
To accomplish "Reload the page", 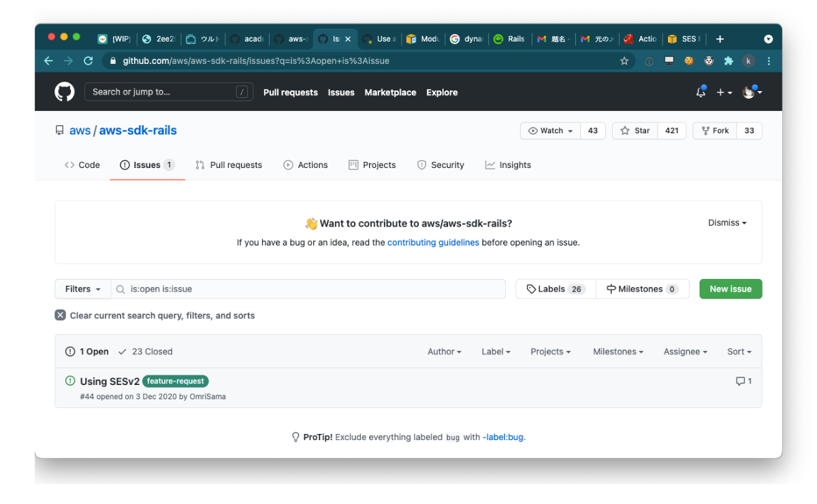I will click(88, 61).
